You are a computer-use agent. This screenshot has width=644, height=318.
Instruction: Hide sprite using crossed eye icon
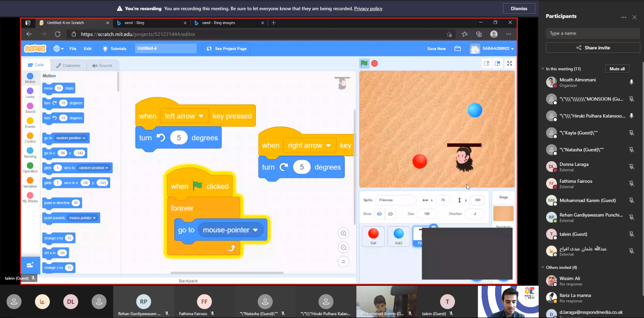[390, 214]
